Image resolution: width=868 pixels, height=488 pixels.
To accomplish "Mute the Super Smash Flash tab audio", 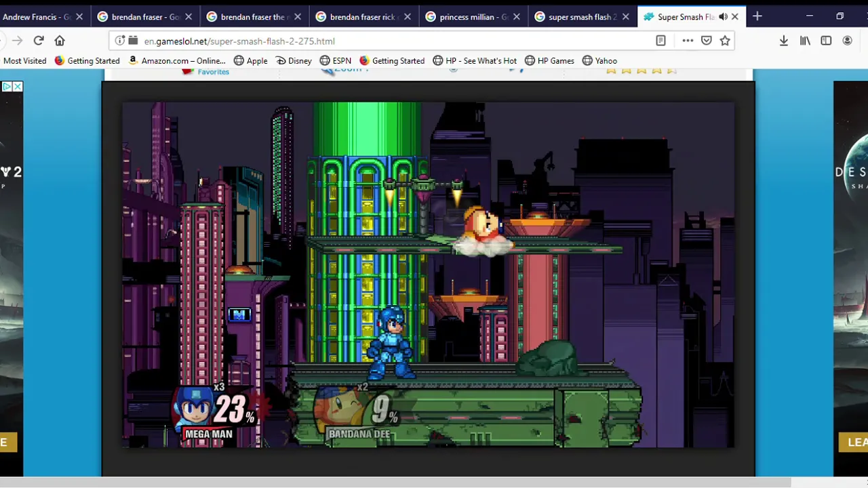I will tap(723, 17).
